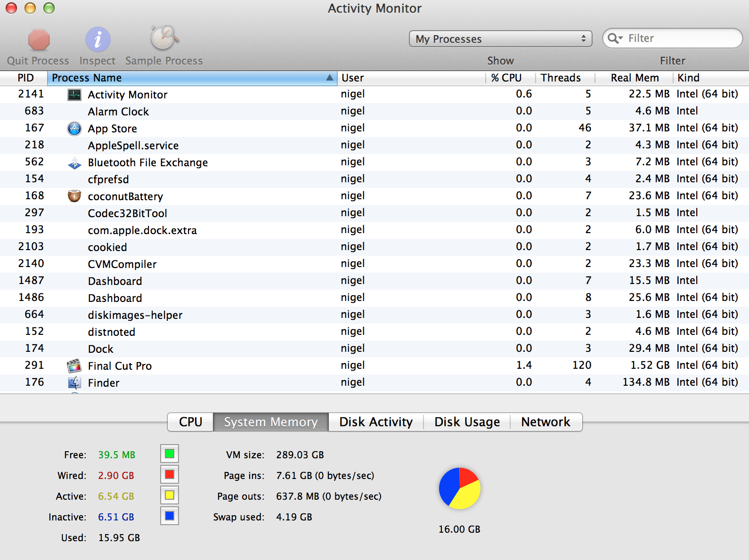This screenshot has width=749, height=560.
Task: Switch to the System Memory tab
Action: [x=271, y=422]
